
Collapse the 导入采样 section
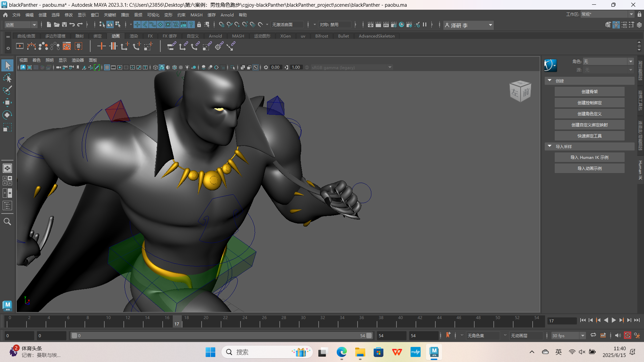(x=550, y=146)
